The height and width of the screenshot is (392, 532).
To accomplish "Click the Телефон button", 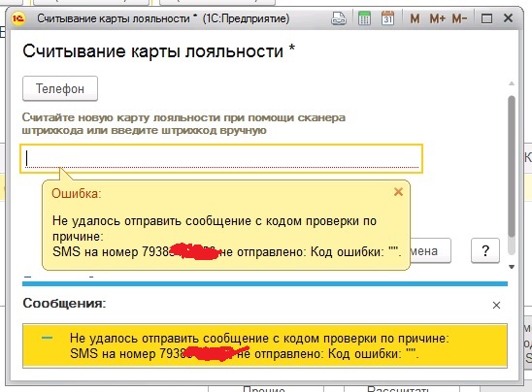I will point(60,88).
